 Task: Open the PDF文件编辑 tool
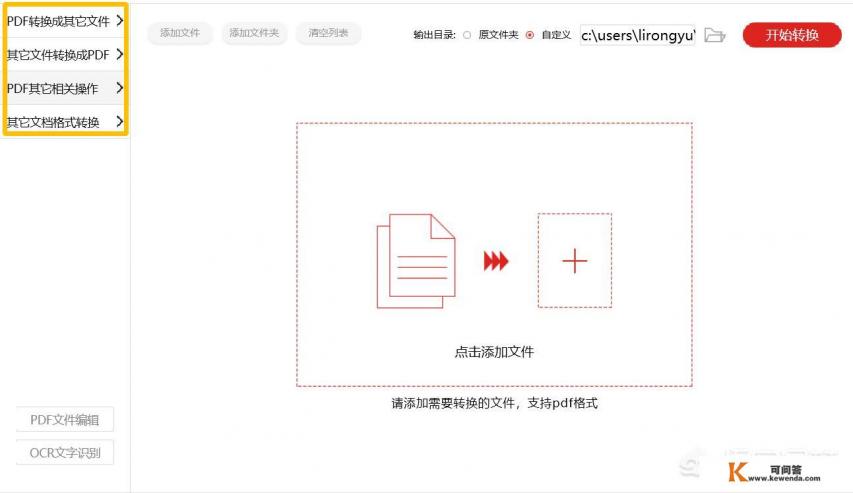(x=65, y=420)
